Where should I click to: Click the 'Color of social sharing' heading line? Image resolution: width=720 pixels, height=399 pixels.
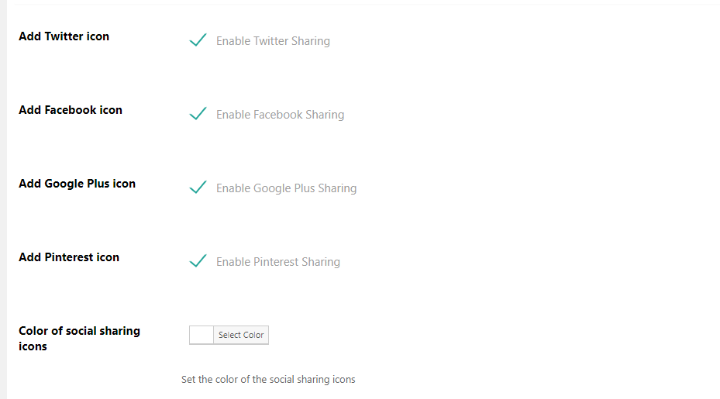(79, 331)
